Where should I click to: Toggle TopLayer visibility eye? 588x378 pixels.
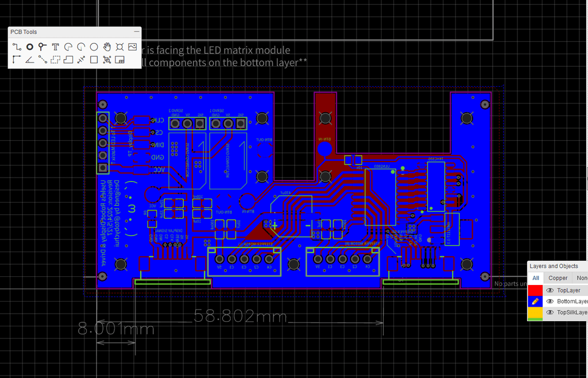pyautogui.click(x=550, y=290)
